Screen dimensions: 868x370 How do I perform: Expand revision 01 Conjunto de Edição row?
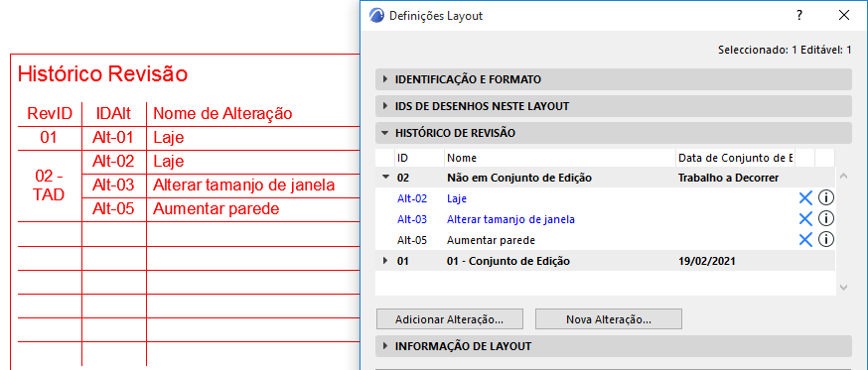pyautogui.click(x=385, y=261)
